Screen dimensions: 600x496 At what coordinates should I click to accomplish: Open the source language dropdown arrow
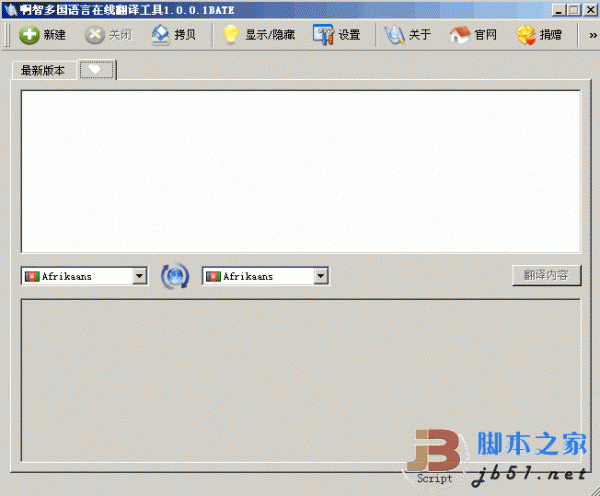pos(139,276)
